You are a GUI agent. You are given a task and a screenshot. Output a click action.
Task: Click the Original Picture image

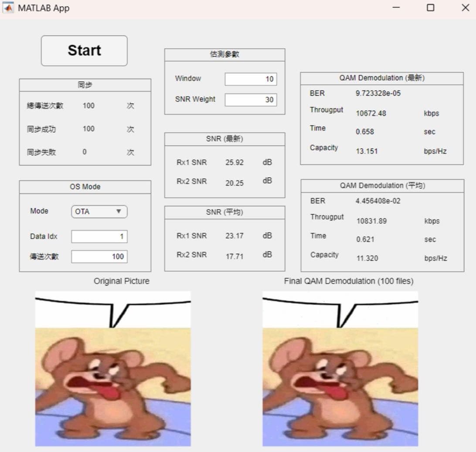click(x=113, y=368)
